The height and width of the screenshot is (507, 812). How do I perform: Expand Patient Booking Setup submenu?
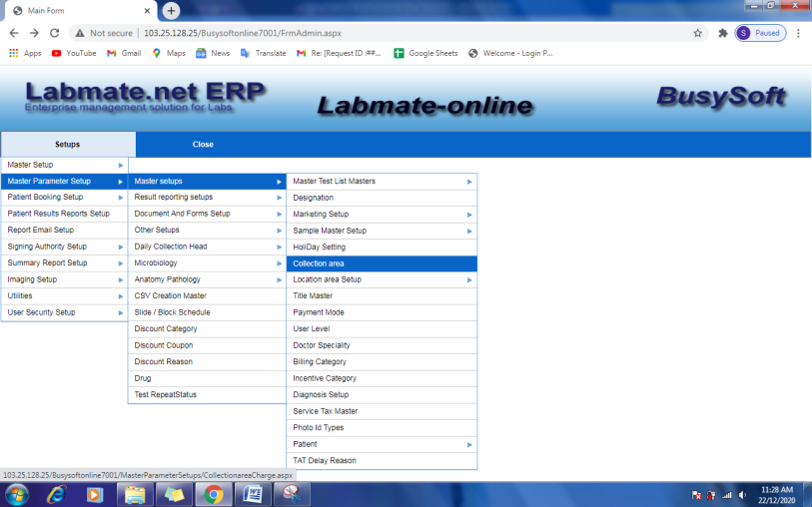coord(64,197)
